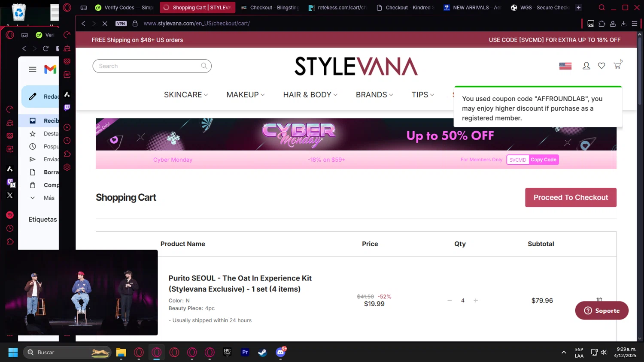This screenshot has height=362, width=644.
Task: Increase Purito kit quantity with plus
Action: coord(476,300)
